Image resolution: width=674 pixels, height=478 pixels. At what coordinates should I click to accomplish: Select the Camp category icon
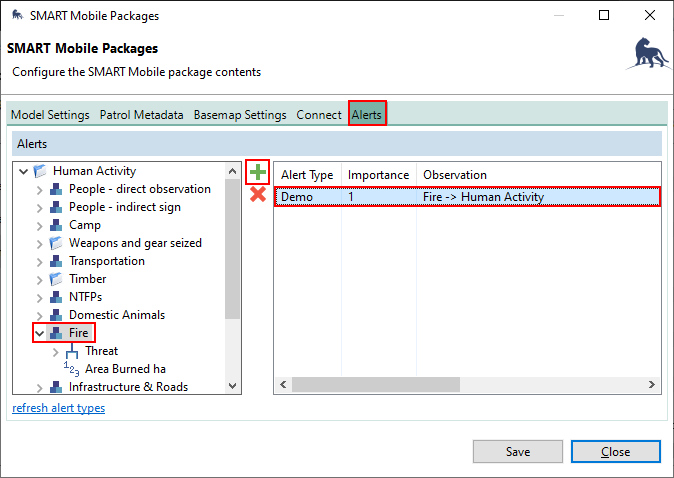[56, 225]
